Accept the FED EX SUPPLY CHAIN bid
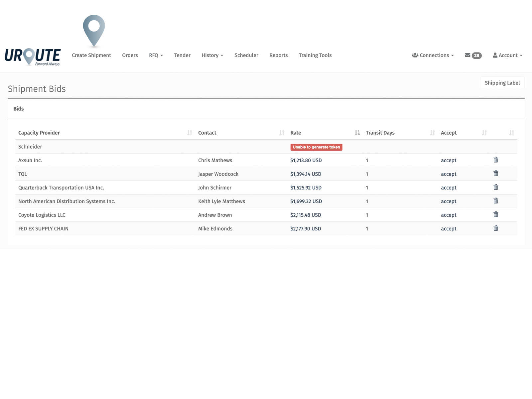 (449, 229)
